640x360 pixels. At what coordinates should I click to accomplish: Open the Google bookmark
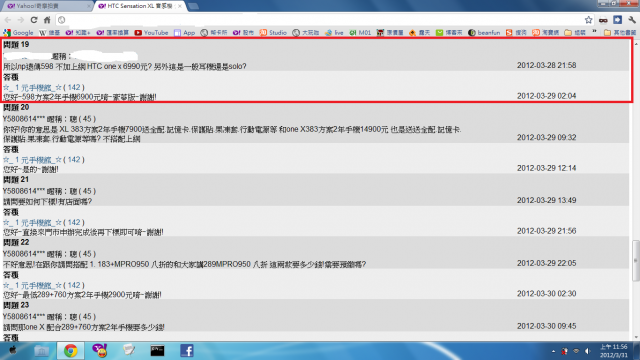[18, 33]
